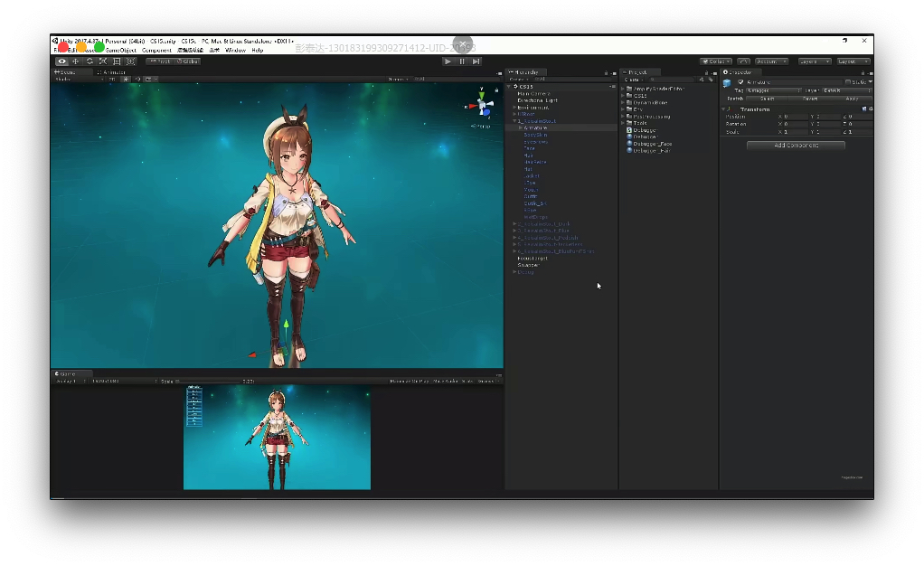Screen dimensions: 924x566
Task: Open Transform component settings gear
Action: tap(871, 109)
